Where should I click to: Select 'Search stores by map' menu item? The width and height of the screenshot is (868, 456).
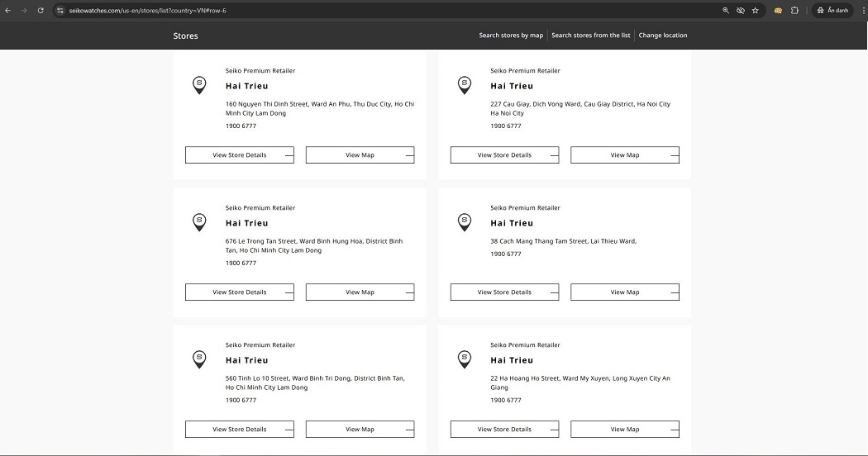(x=511, y=36)
